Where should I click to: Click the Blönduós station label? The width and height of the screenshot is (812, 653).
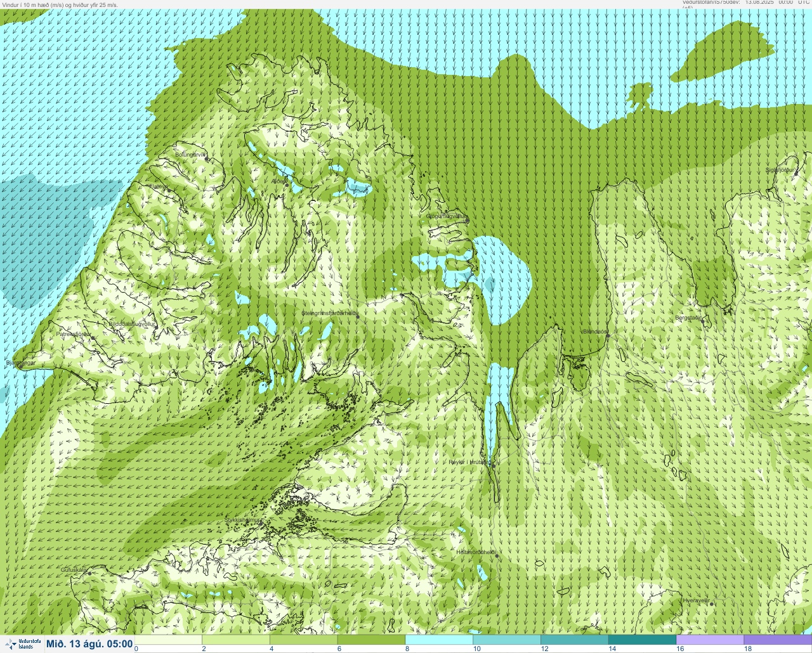[x=596, y=332]
